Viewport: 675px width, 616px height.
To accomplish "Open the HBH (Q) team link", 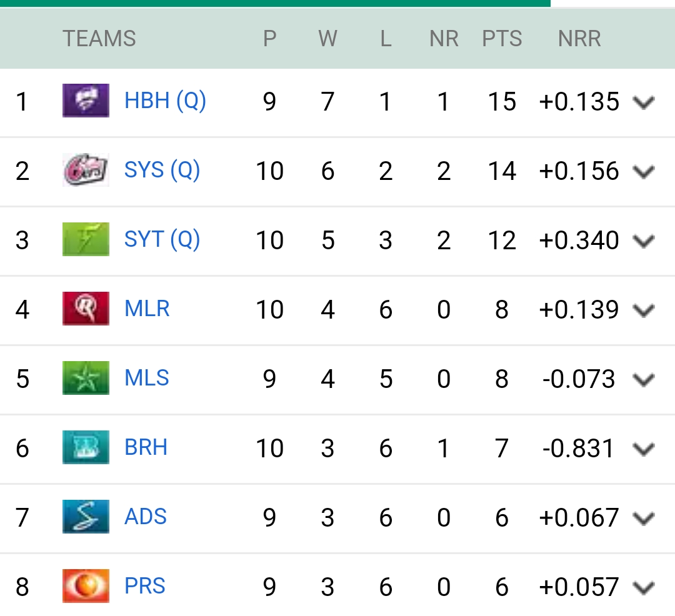I will click(165, 101).
